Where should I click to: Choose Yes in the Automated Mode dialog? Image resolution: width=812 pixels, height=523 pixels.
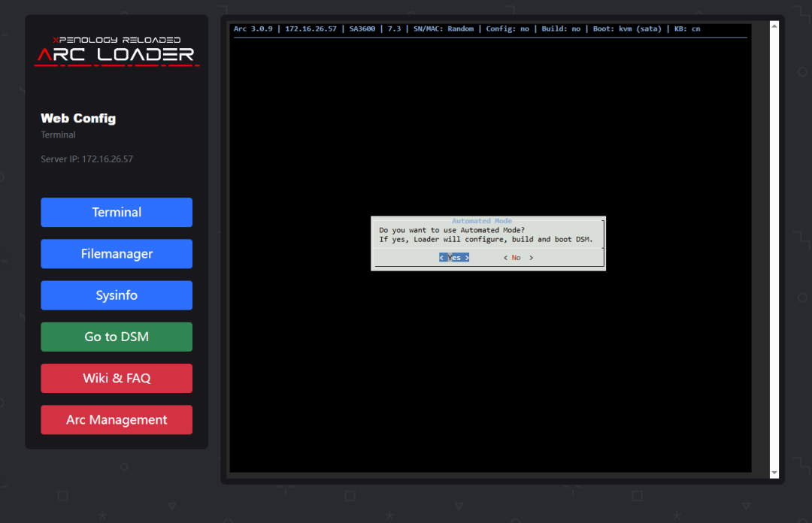[x=454, y=257]
